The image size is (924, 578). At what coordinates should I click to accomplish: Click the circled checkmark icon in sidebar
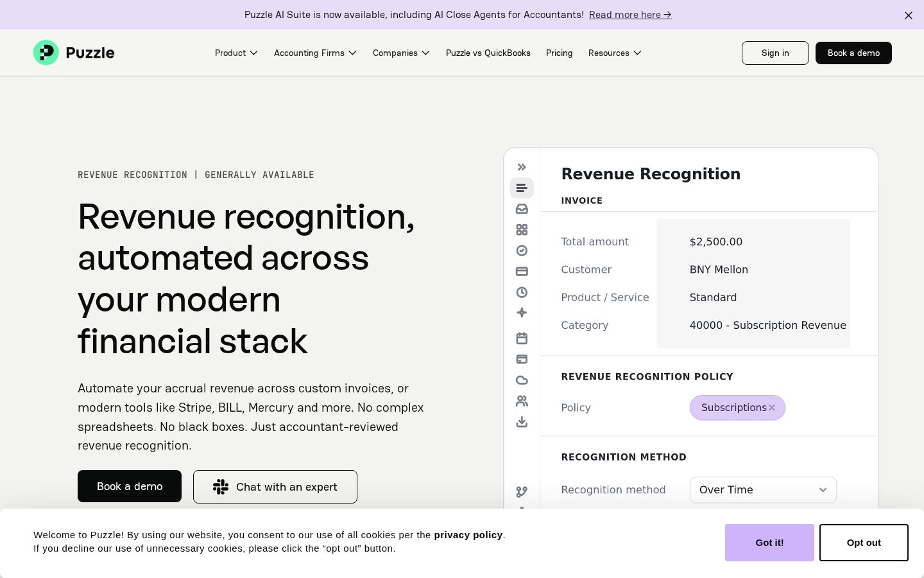tap(522, 250)
